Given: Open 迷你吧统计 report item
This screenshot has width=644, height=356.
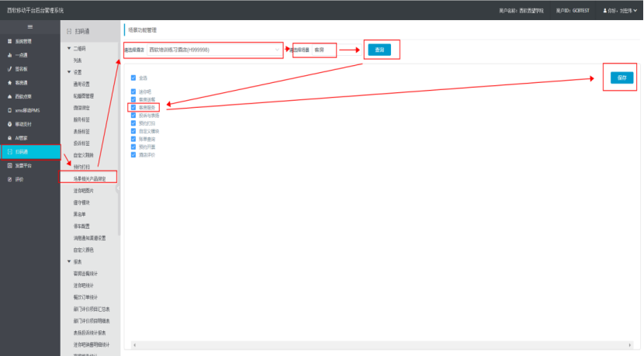Looking at the screenshot, I should 83,285.
